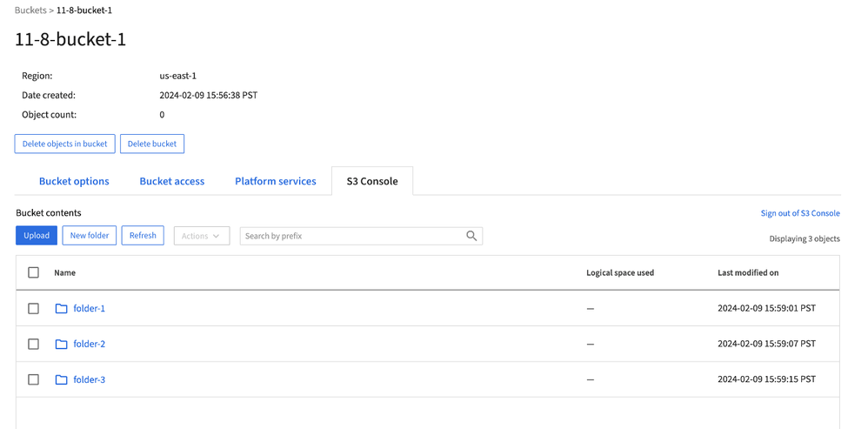Toggle the select-all checkbox in header
The width and height of the screenshot is (868, 429).
[33, 272]
